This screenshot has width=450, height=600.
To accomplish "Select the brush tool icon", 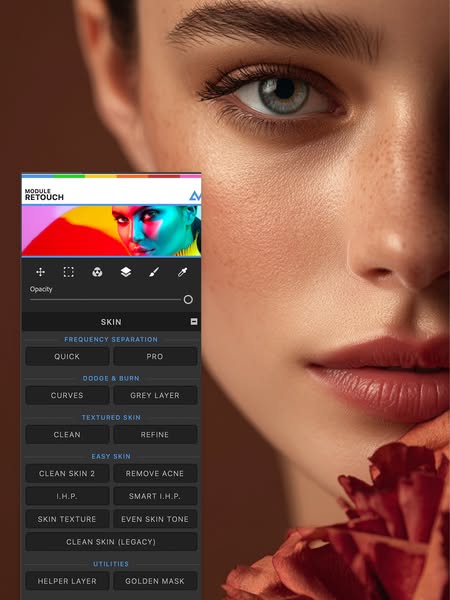I will (154, 272).
